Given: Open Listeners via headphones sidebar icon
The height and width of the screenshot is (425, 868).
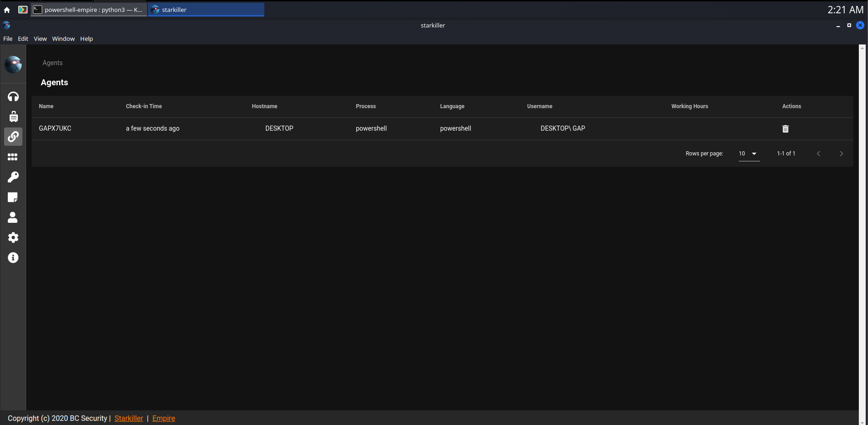Looking at the screenshot, I should tap(13, 96).
